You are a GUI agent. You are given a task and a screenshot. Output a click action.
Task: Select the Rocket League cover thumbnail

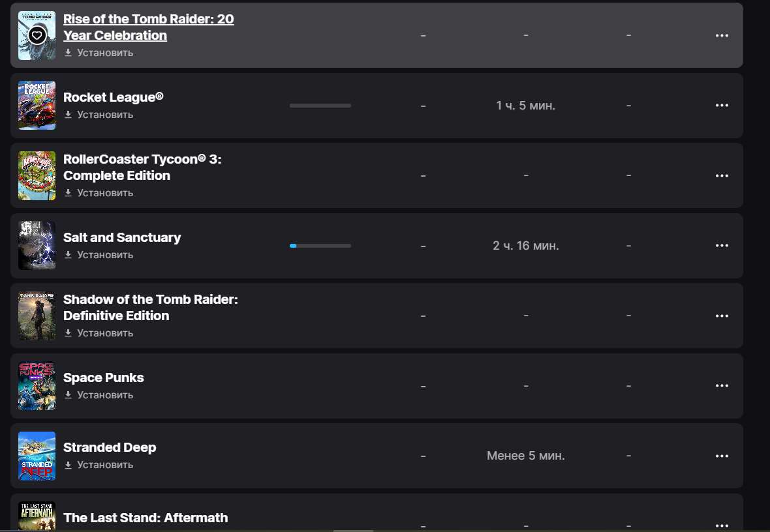pyautogui.click(x=37, y=105)
